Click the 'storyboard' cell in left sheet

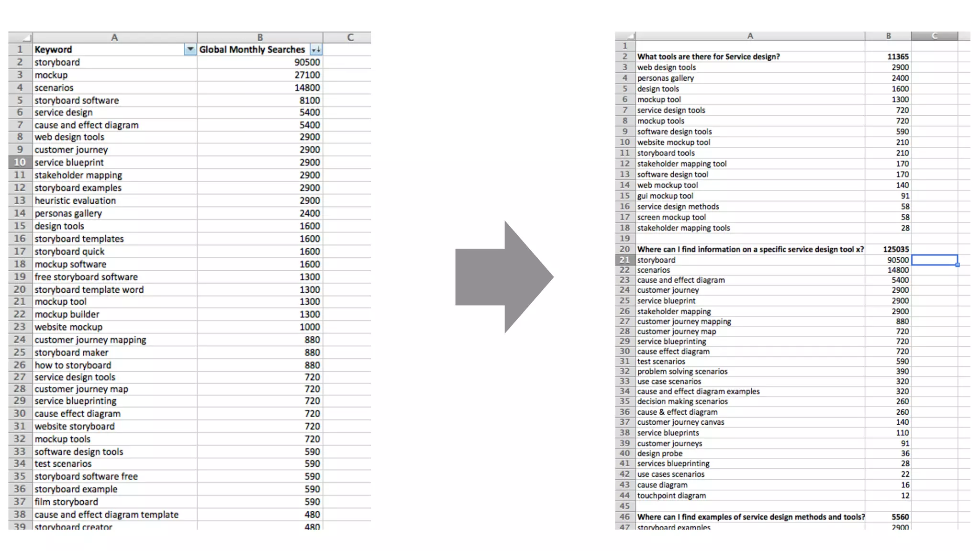click(x=57, y=62)
